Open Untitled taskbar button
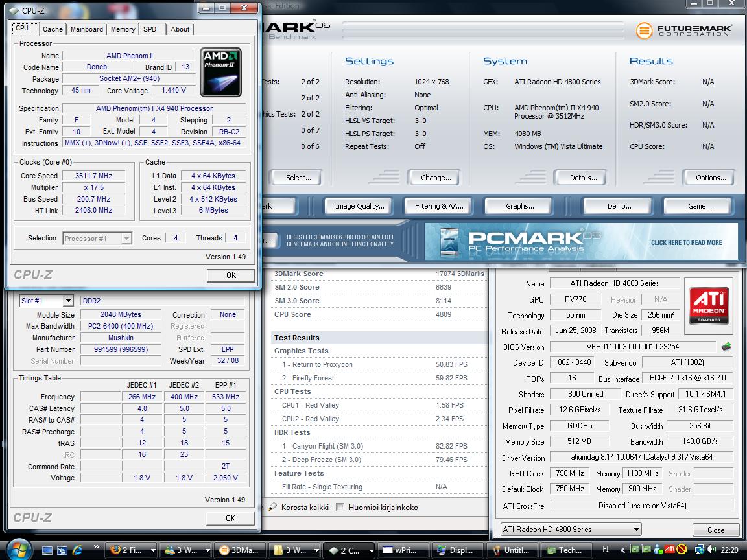This screenshot has height=560, width=747. click(512, 550)
